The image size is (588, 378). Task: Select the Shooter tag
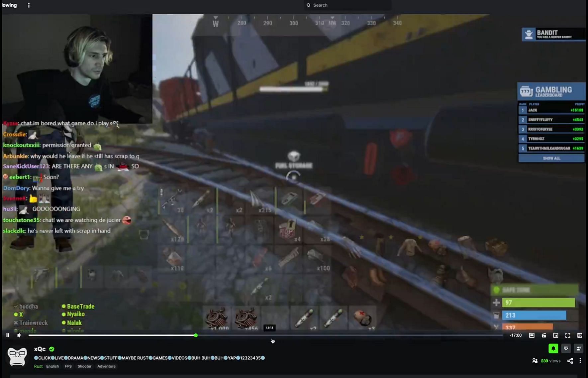(84, 366)
